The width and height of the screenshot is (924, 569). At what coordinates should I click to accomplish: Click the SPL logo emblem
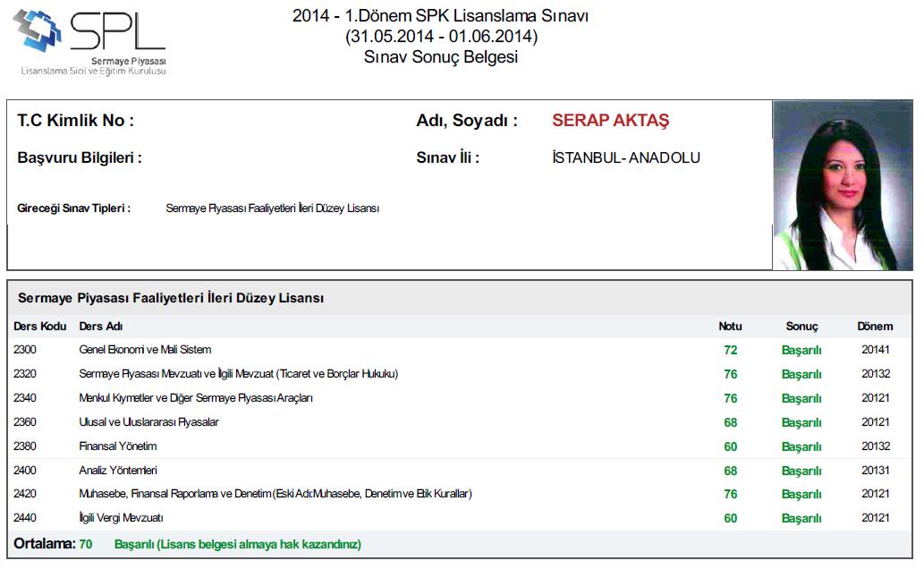pyautogui.click(x=38, y=30)
